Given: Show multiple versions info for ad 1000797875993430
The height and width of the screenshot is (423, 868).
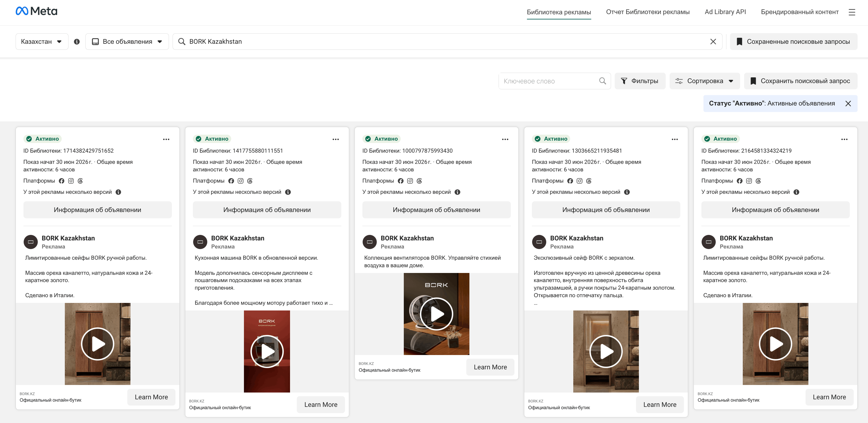Looking at the screenshot, I should click(x=457, y=192).
